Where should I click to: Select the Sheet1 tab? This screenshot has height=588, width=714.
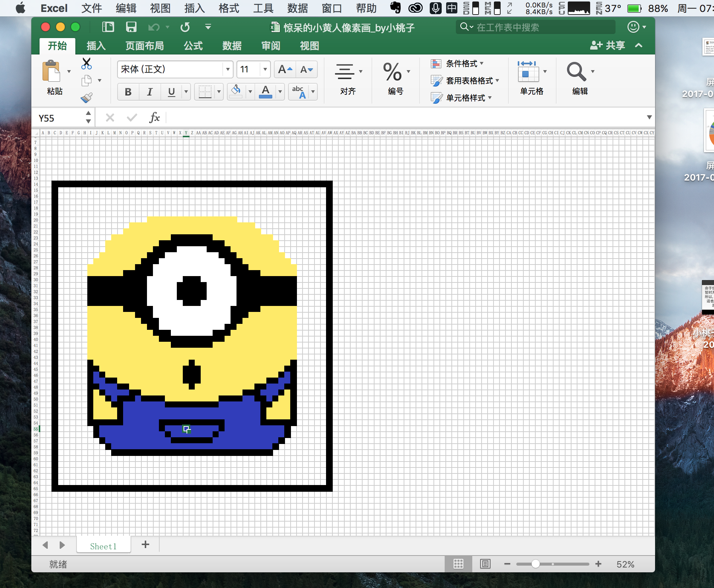click(x=103, y=546)
